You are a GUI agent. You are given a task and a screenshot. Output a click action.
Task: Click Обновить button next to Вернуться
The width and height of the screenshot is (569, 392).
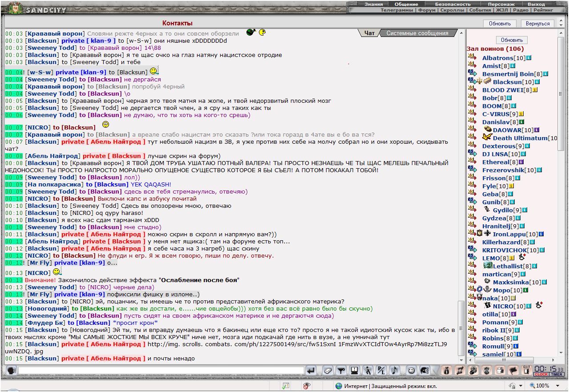[x=500, y=24]
